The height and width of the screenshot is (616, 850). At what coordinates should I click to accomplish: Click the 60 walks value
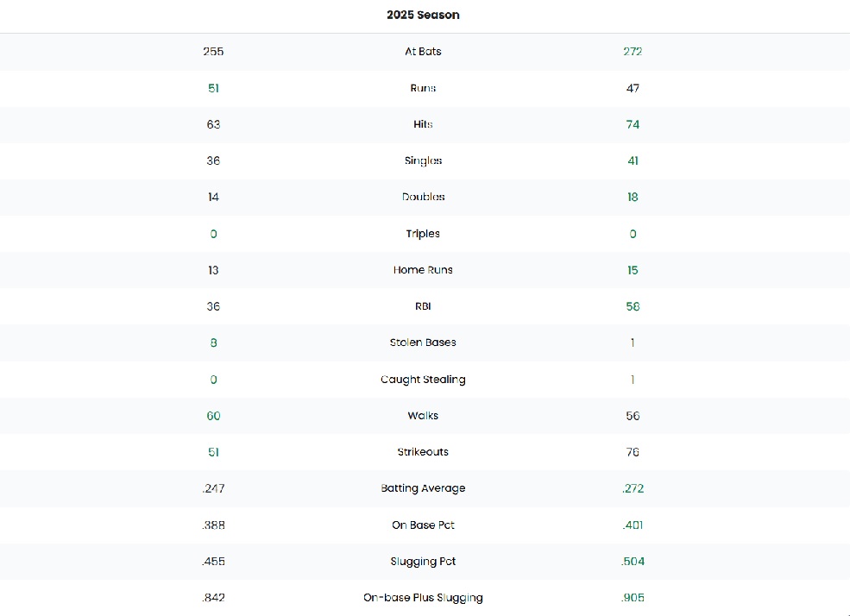pos(213,416)
